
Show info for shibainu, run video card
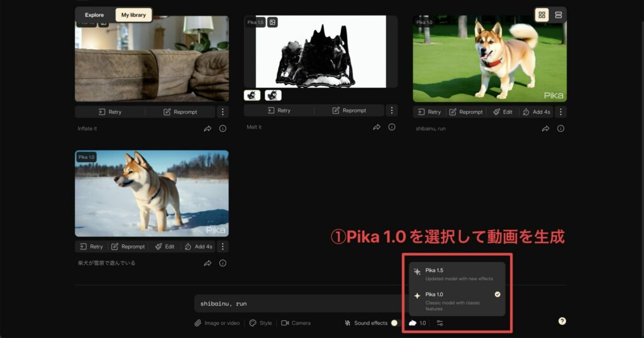560,128
